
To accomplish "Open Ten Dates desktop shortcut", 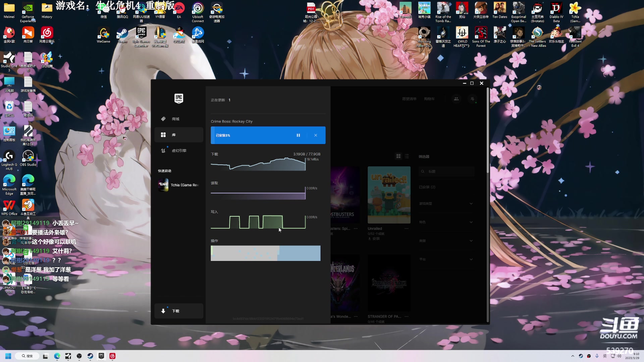I will click(500, 10).
